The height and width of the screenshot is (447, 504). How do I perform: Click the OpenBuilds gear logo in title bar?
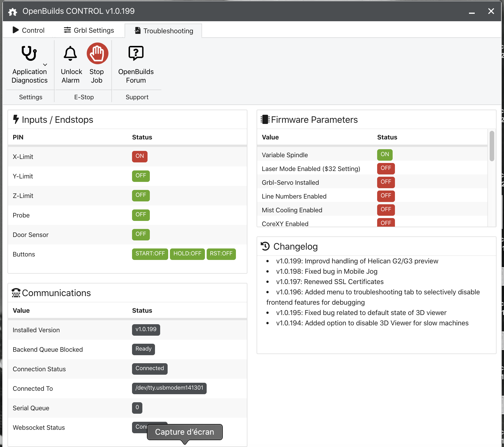(13, 11)
